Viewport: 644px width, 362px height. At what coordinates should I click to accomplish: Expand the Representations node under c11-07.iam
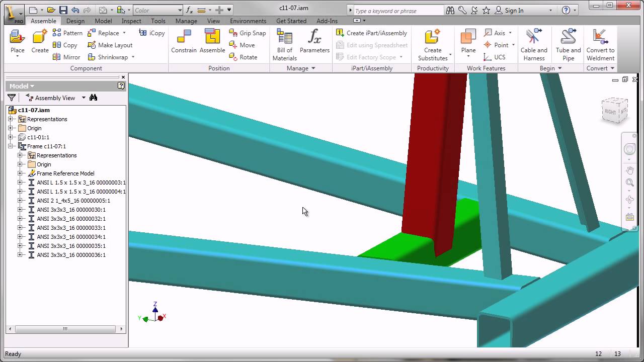(11, 119)
